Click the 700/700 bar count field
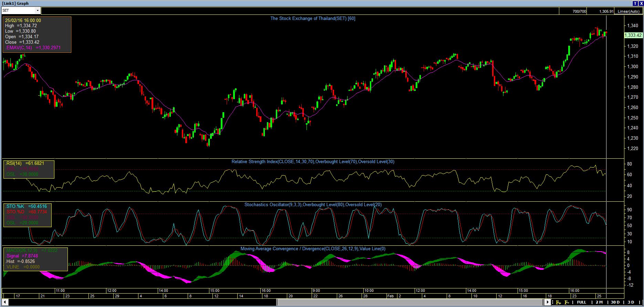Image resolution: width=644 pixels, height=307 pixels. (x=579, y=11)
